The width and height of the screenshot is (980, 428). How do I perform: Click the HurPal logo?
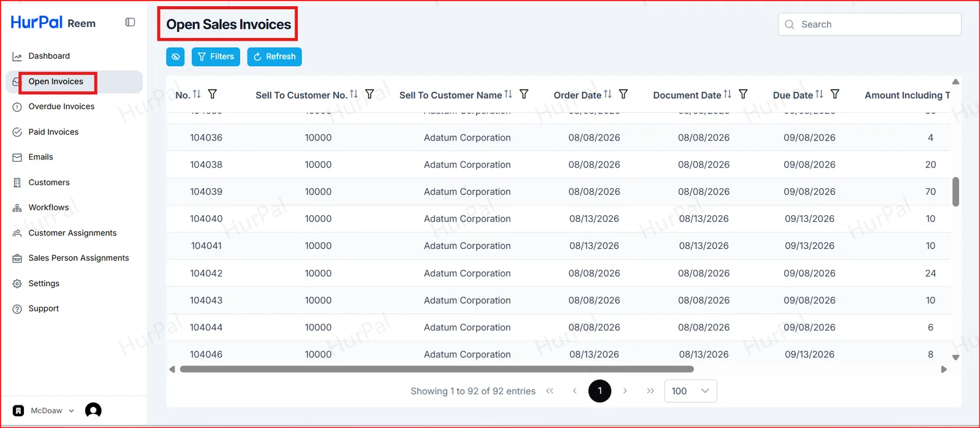(x=37, y=22)
